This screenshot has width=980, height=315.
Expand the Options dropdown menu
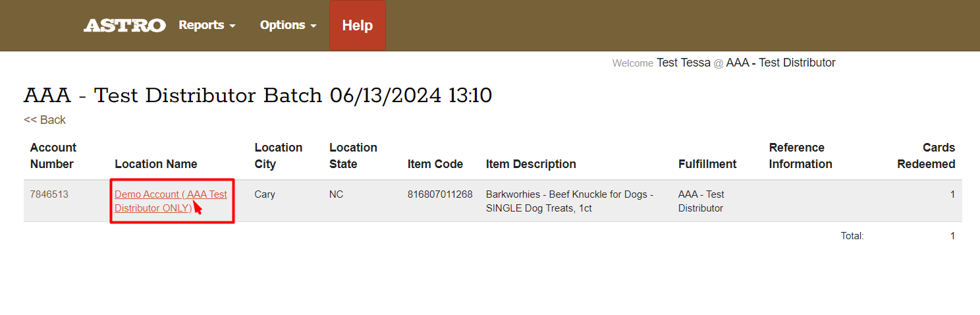(288, 25)
